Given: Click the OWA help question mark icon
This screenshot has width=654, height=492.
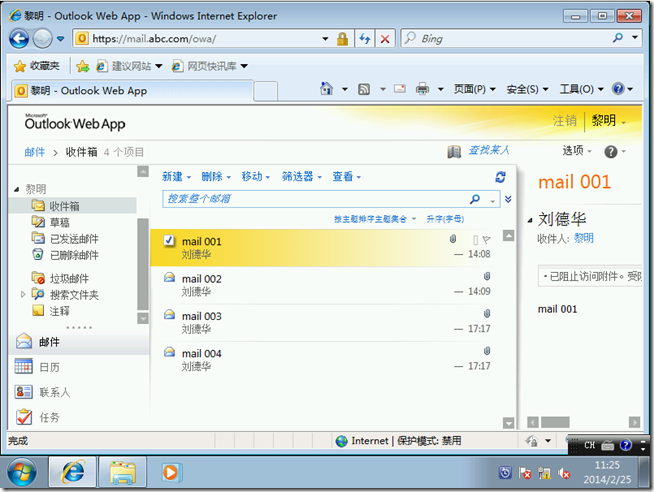Looking at the screenshot, I should click(x=611, y=152).
